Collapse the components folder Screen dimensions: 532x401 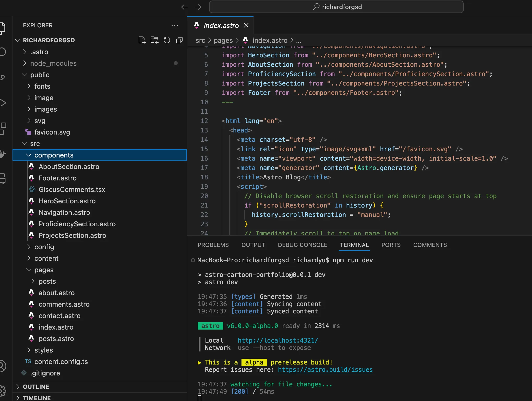click(29, 155)
